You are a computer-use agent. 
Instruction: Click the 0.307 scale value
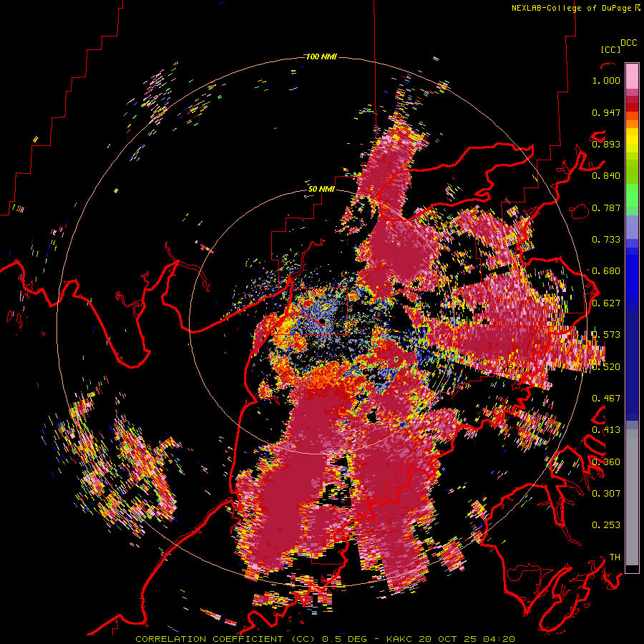click(x=606, y=493)
